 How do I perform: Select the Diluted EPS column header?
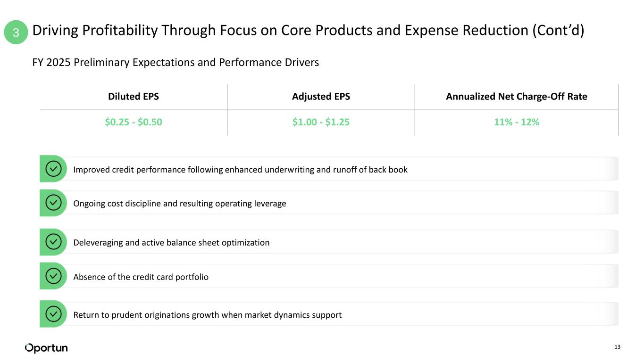click(134, 97)
